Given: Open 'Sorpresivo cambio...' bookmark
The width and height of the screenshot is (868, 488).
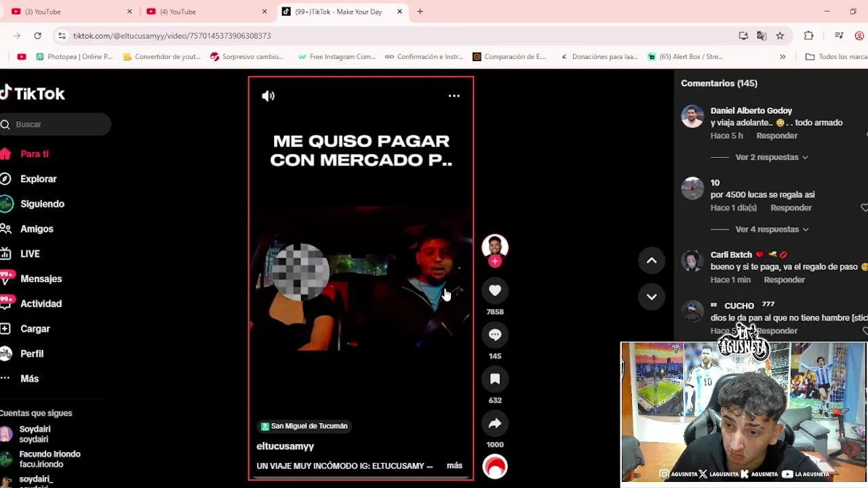Looking at the screenshot, I should [247, 57].
